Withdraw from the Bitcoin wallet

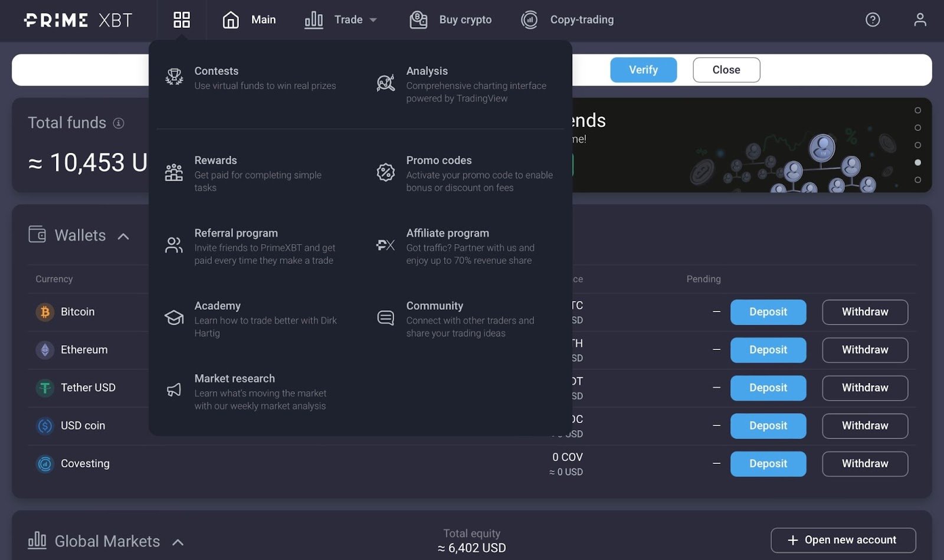pyautogui.click(x=865, y=312)
